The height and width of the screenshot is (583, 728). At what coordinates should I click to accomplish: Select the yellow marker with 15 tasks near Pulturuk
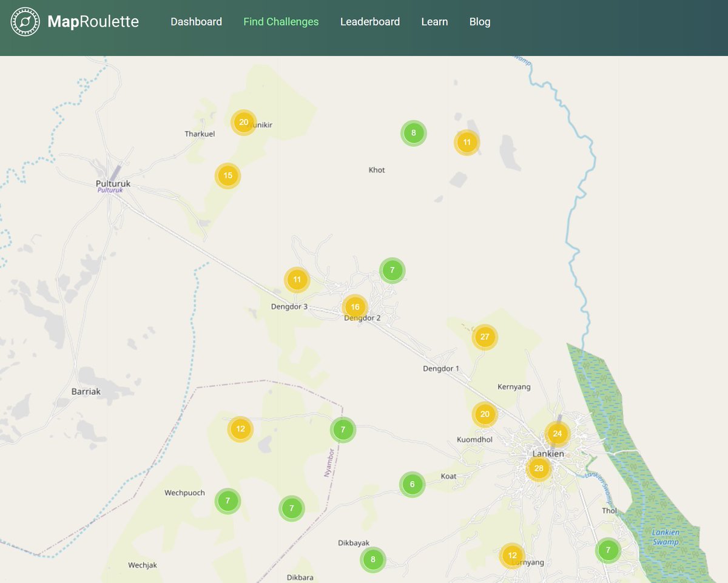coord(227,175)
